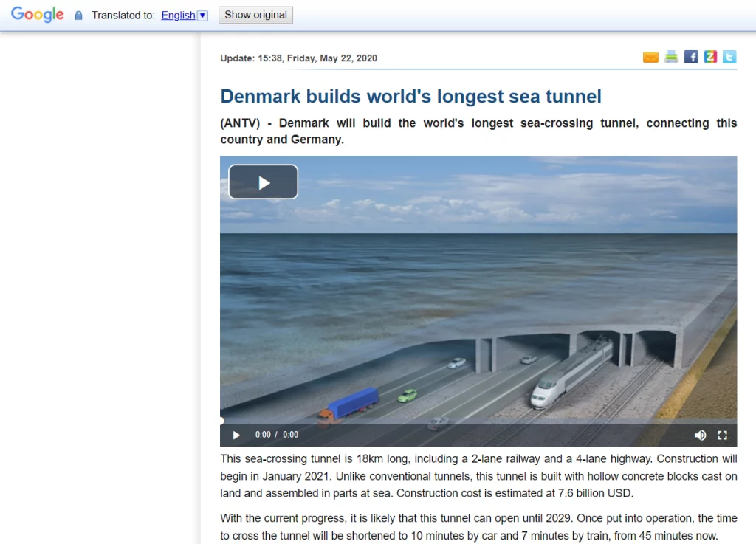756x544 pixels.
Task: Toggle fullscreen mode for the video
Action: (x=723, y=435)
